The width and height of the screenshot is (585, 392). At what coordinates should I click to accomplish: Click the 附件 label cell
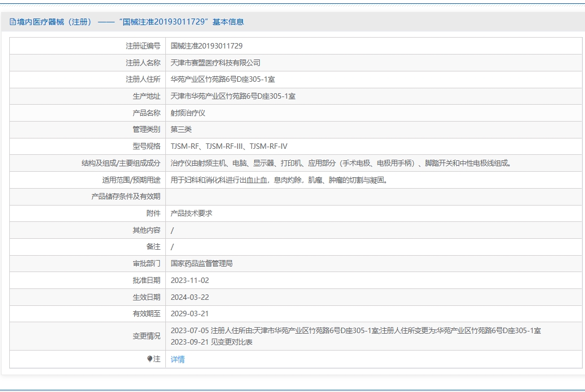(x=88, y=213)
